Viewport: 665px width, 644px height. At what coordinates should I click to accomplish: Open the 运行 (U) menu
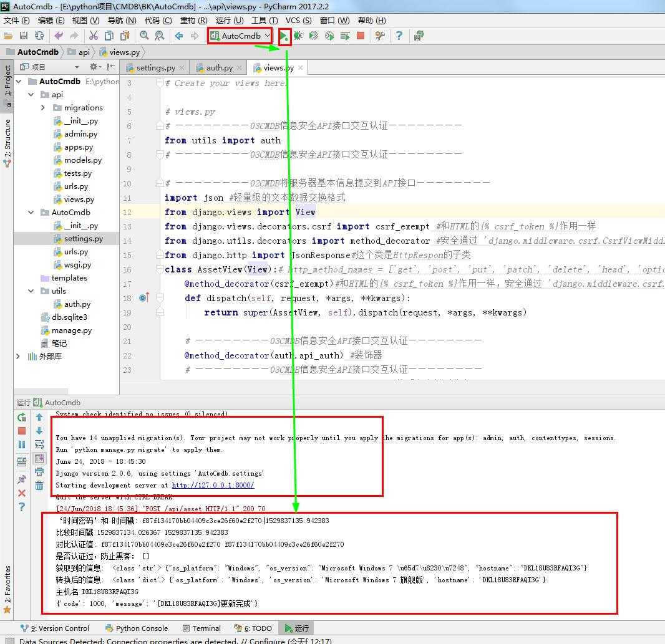(x=230, y=21)
